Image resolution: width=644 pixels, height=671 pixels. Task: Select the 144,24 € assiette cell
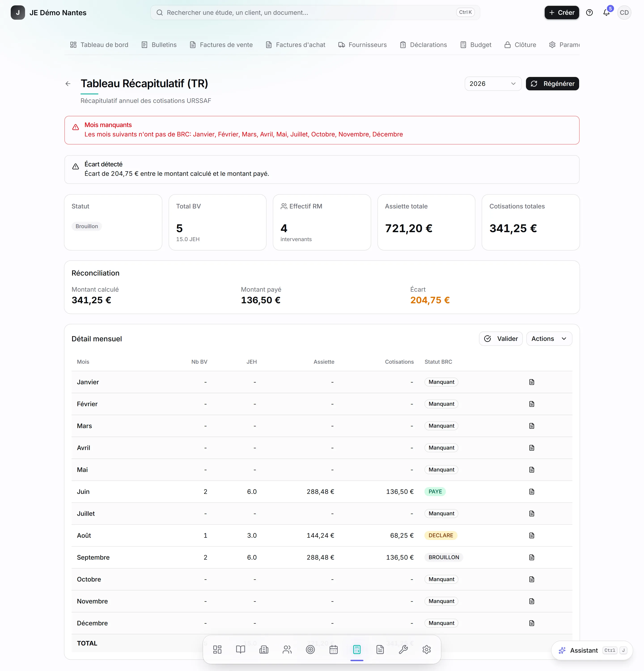[x=320, y=535]
